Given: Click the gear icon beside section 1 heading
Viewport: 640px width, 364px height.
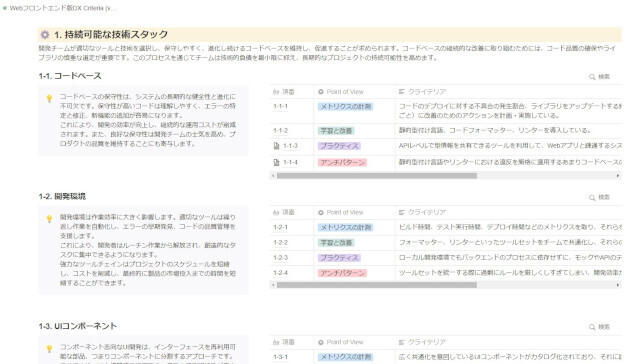Looking at the screenshot, I should [x=45, y=35].
